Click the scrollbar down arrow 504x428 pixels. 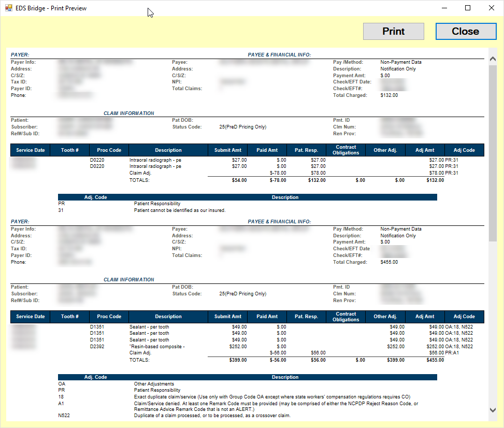point(492,410)
